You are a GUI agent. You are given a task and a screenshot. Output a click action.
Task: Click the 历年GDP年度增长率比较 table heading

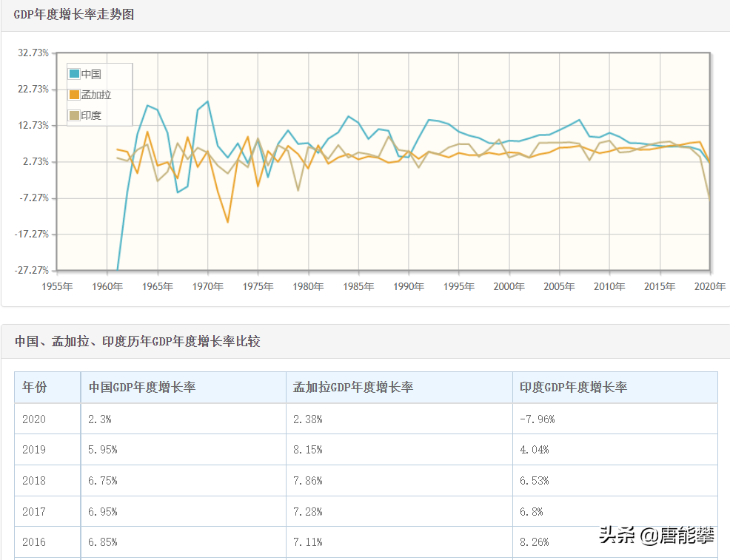click(x=138, y=341)
